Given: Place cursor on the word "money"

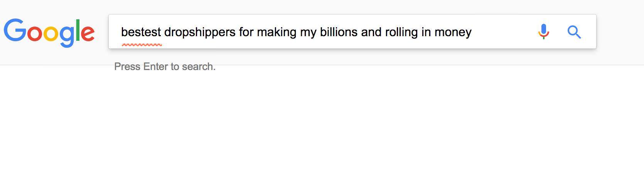Looking at the screenshot, I should [453, 32].
